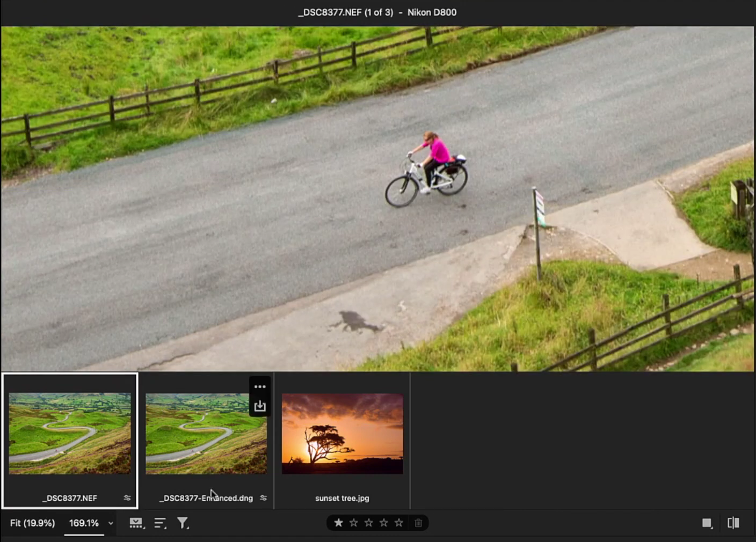Click the adjustments badge on _DSC8377-Enhanced.dng
The width and height of the screenshot is (756, 542).
264,498
